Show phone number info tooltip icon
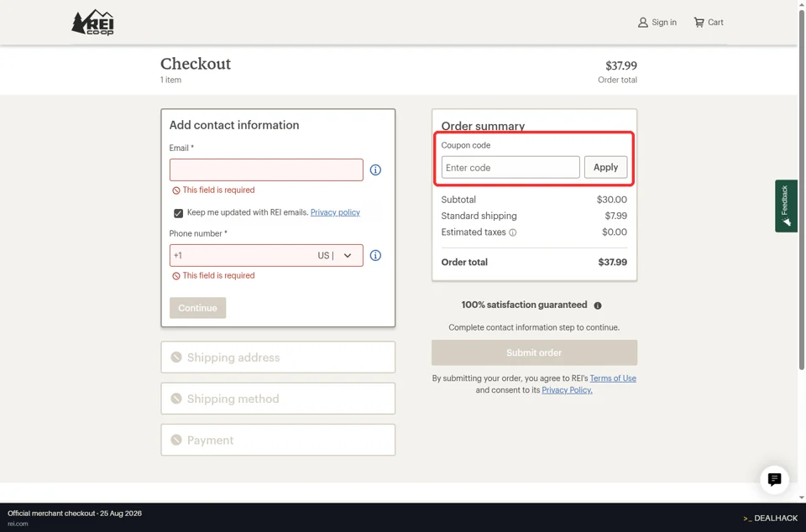 (376, 256)
